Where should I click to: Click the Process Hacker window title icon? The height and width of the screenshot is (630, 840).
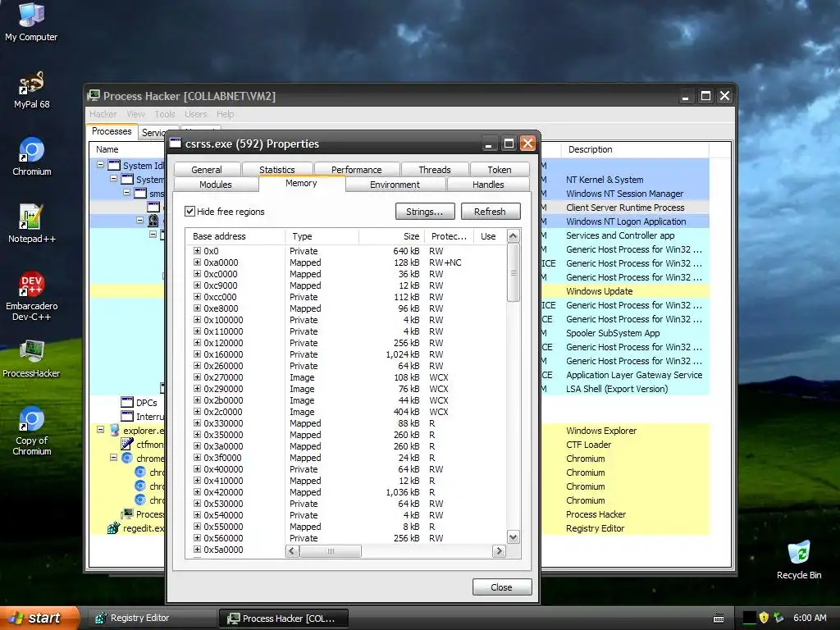(94, 95)
